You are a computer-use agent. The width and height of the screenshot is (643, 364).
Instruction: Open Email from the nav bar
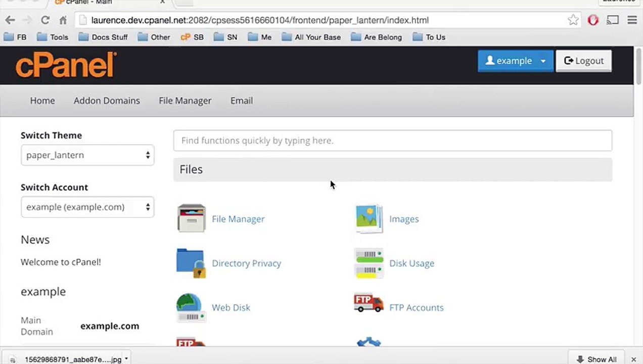click(242, 101)
